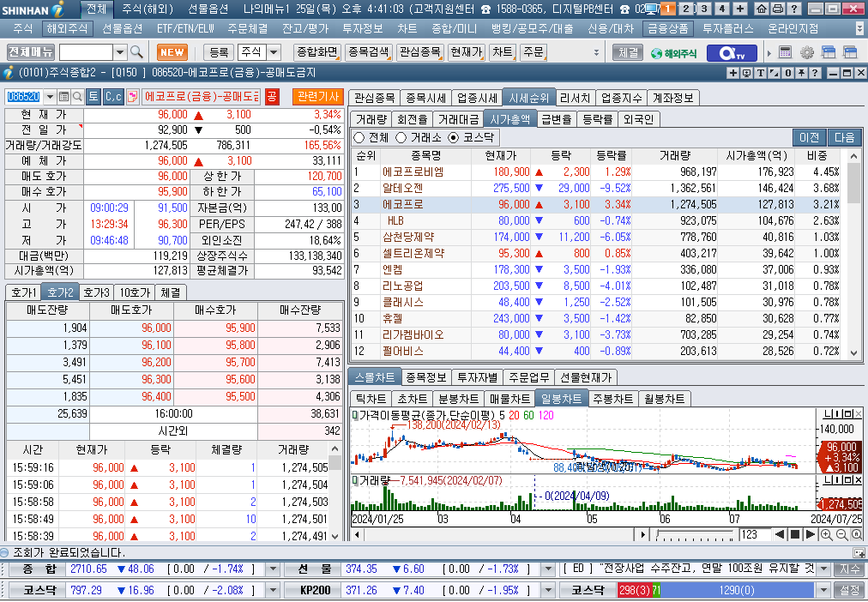Select the 거래소 radio button

401,138
